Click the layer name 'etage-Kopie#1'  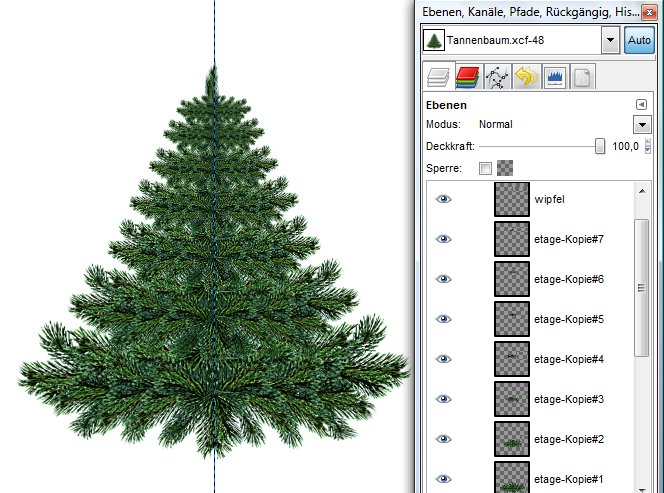[569, 479]
